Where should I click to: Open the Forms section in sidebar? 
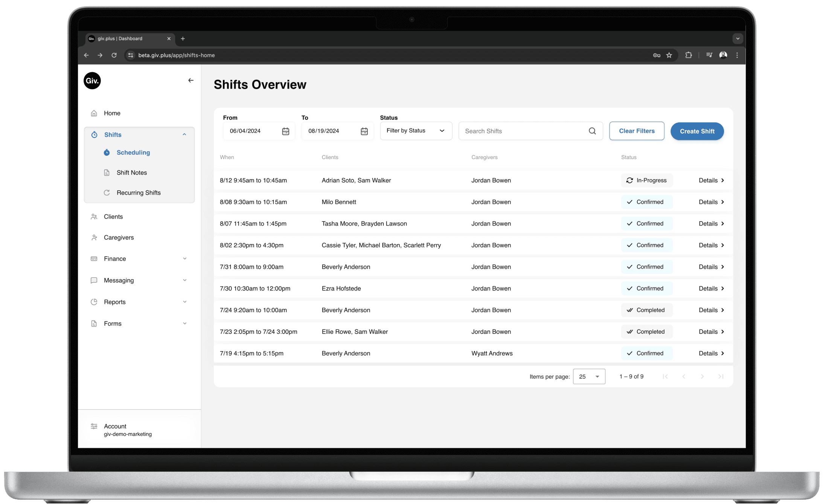(185, 323)
